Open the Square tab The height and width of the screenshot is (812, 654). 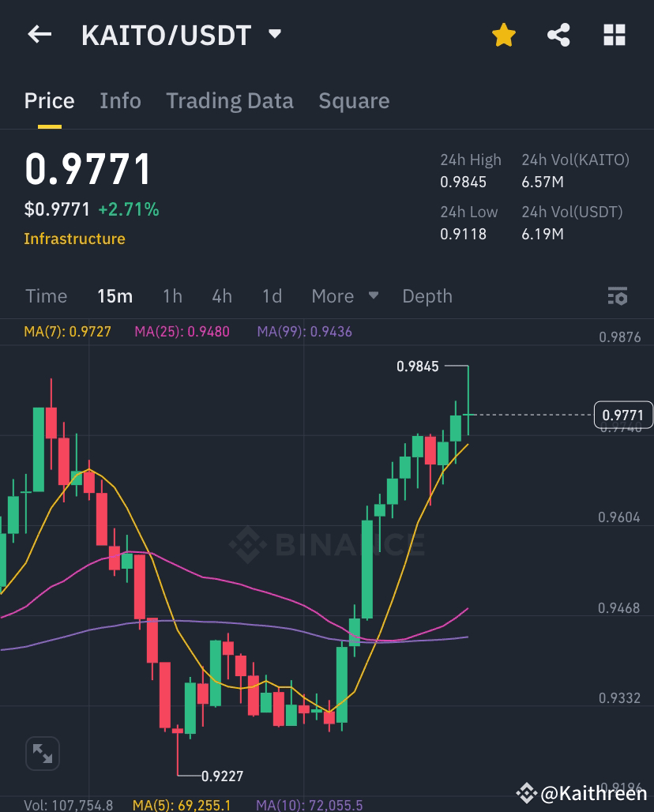[354, 101]
